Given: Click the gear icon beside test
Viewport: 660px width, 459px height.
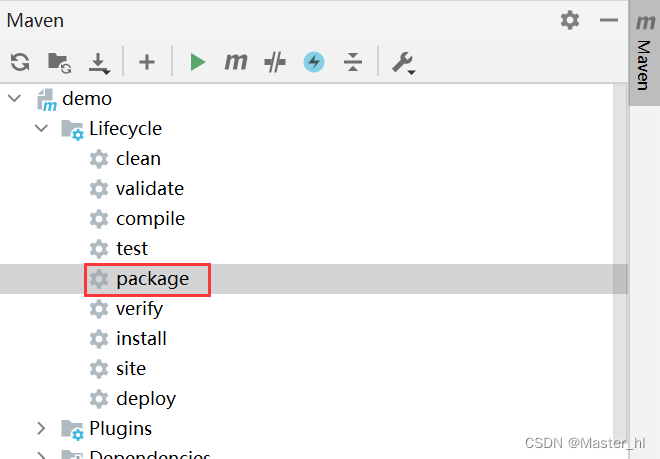Looking at the screenshot, I should coord(99,249).
